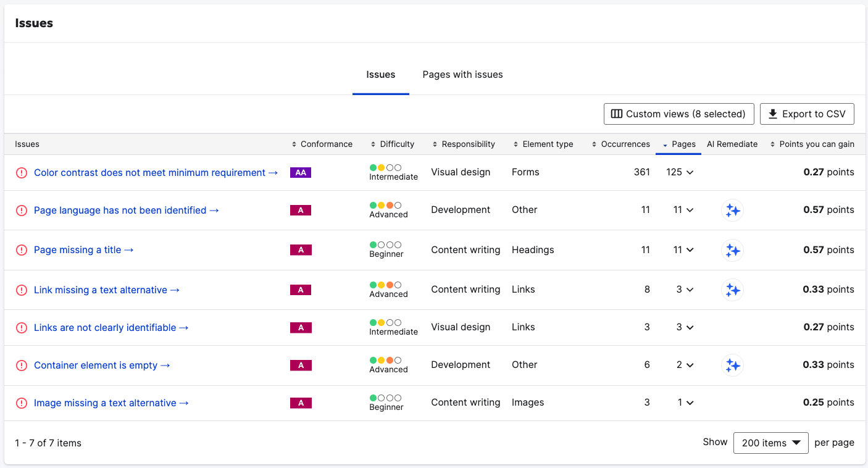Click error icon beside Container element is empty
Viewport: 868px width, 468px height.
[x=22, y=366]
